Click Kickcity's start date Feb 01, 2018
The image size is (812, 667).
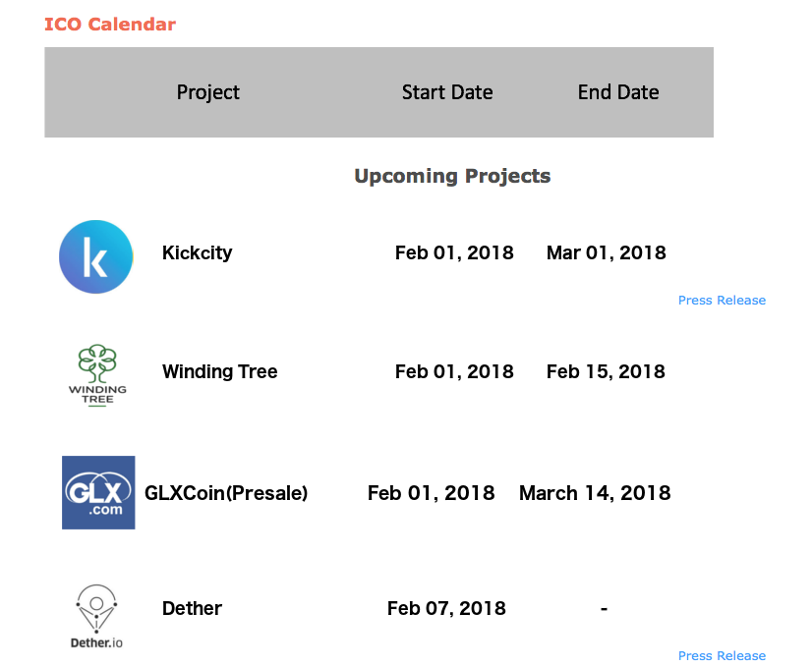pos(454,252)
